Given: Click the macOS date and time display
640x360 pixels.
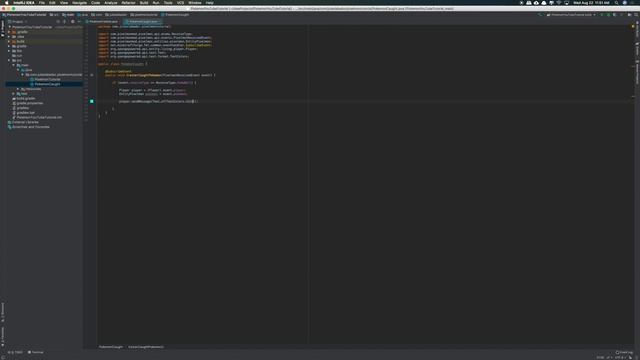Looking at the screenshot, I should tap(591, 2).
